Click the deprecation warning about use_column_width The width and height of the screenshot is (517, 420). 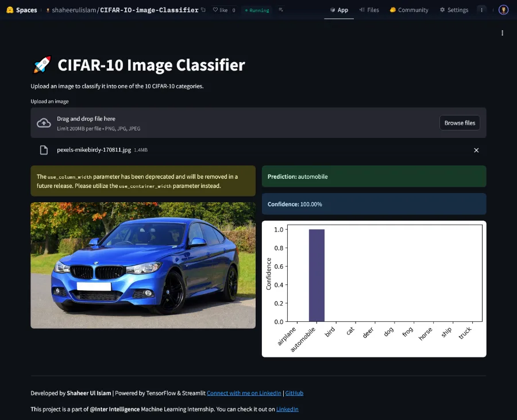[x=143, y=181]
